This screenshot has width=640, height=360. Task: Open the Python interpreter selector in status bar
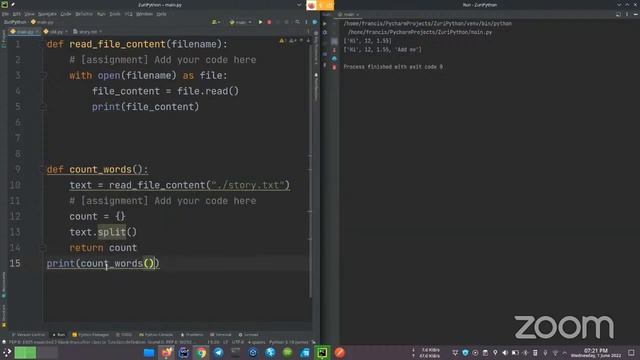[x=289, y=342]
